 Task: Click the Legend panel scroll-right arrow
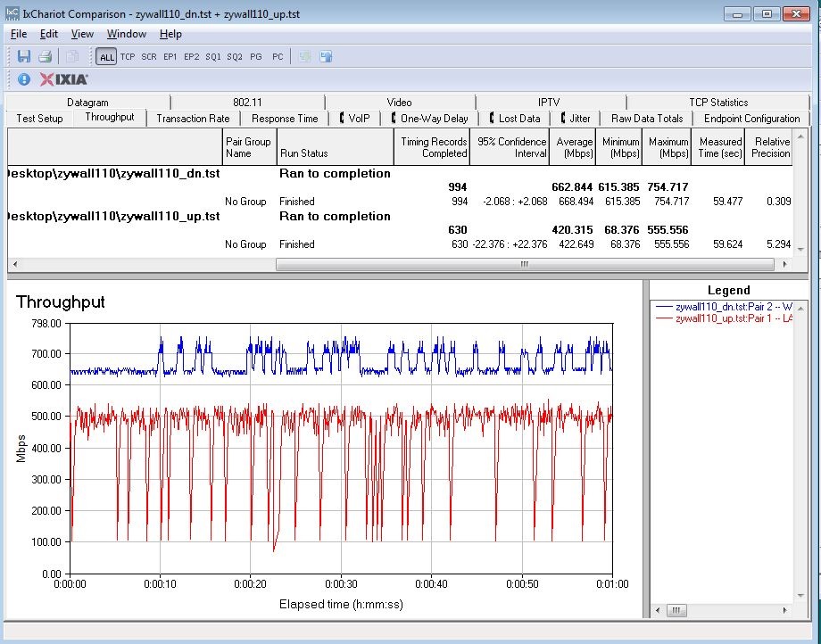pyautogui.click(x=785, y=610)
